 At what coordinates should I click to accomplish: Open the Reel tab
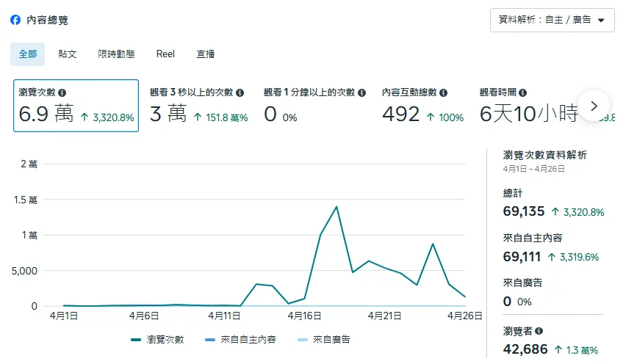165,54
